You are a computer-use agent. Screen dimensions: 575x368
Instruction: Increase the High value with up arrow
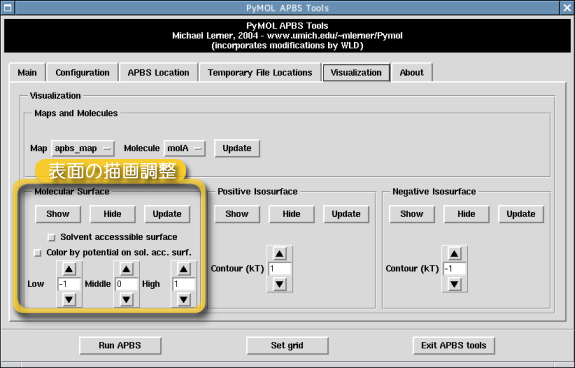(x=183, y=269)
